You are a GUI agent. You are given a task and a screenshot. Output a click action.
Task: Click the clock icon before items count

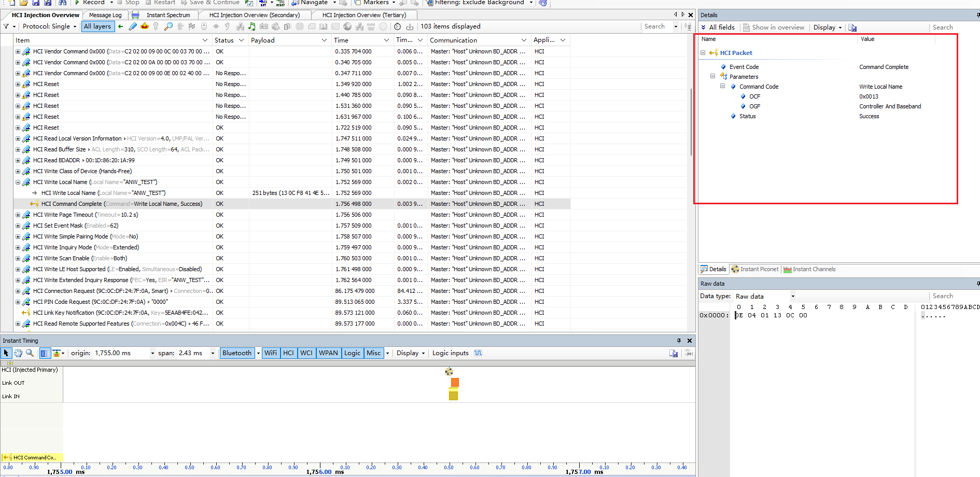[x=398, y=26]
